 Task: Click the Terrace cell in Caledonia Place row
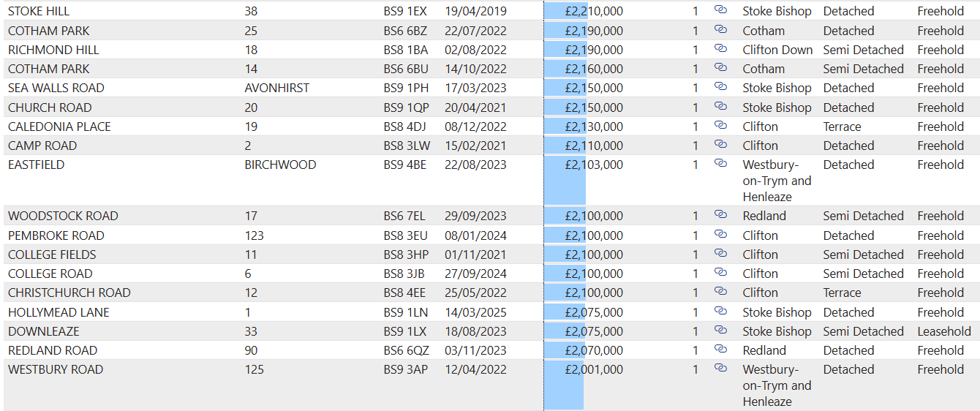point(842,127)
